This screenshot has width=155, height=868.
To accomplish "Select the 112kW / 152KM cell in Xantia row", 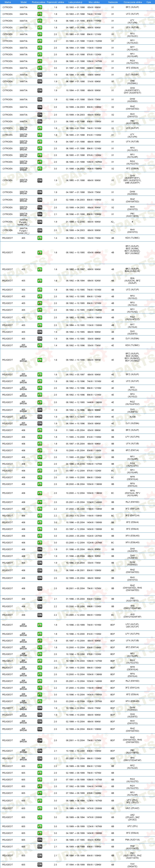I will [94, 41].
